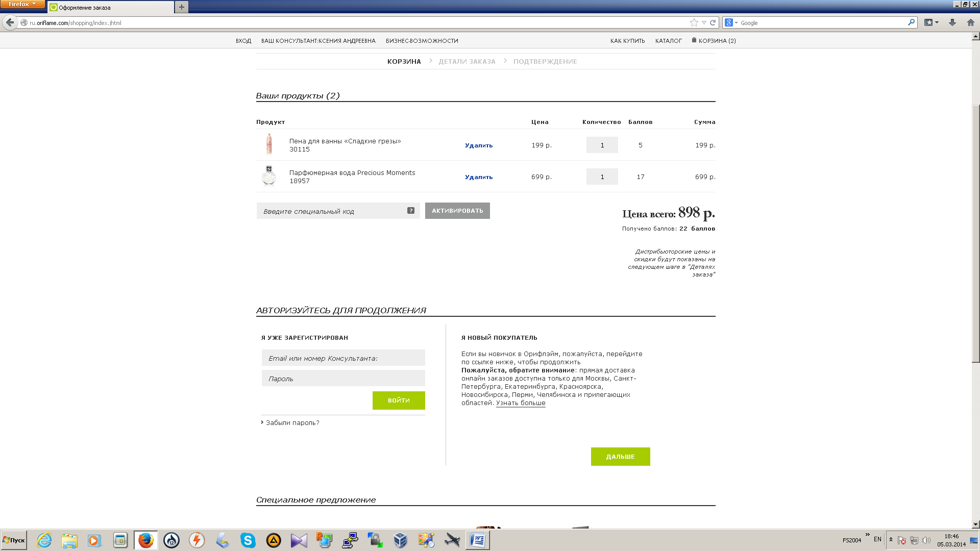The width and height of the screenshot is (980, 551).
Task: Click the Firefox back arrow button
Action: (10, 22)
